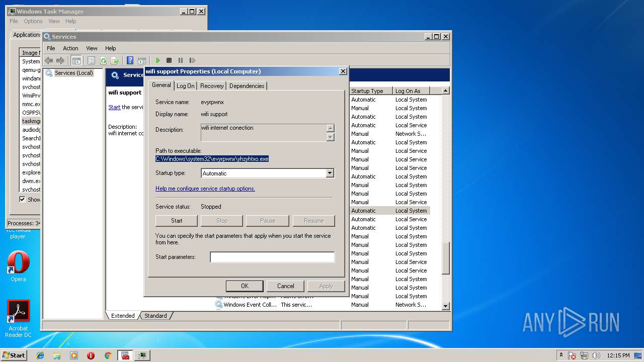The image size is (644, 362).
Task: Click the 12:15 PM taskbar clock
Action: click(618, 355)
